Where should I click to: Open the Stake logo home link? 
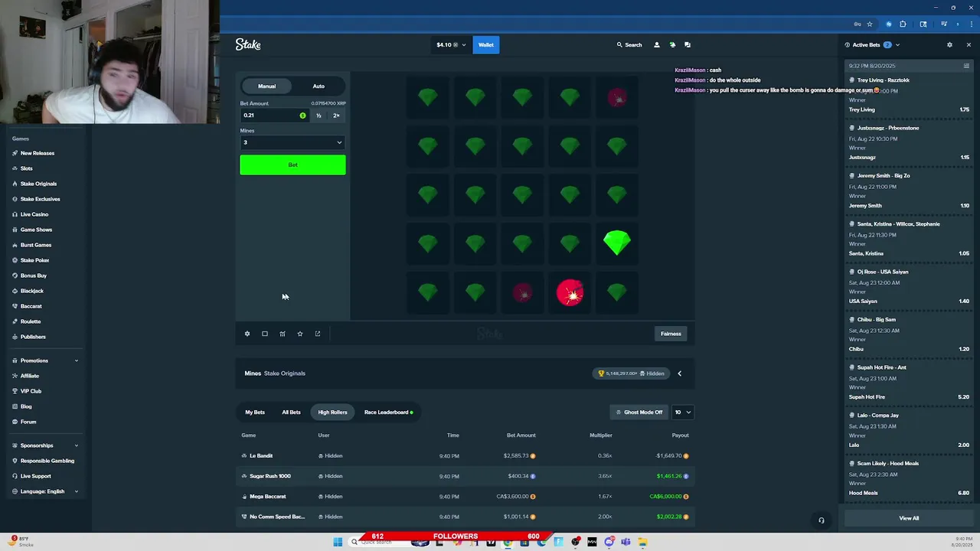pos(248,44)
